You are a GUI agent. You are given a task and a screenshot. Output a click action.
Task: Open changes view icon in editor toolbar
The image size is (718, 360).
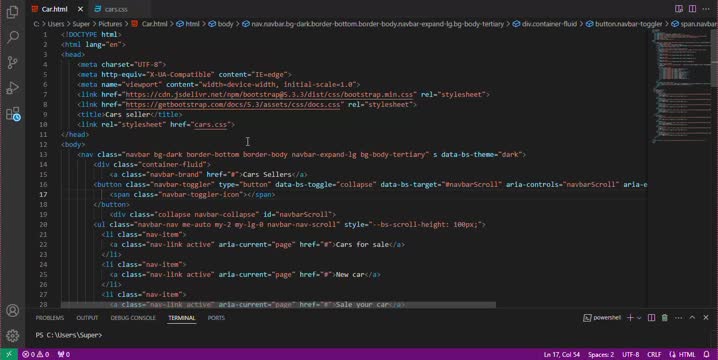coord(679,9)
